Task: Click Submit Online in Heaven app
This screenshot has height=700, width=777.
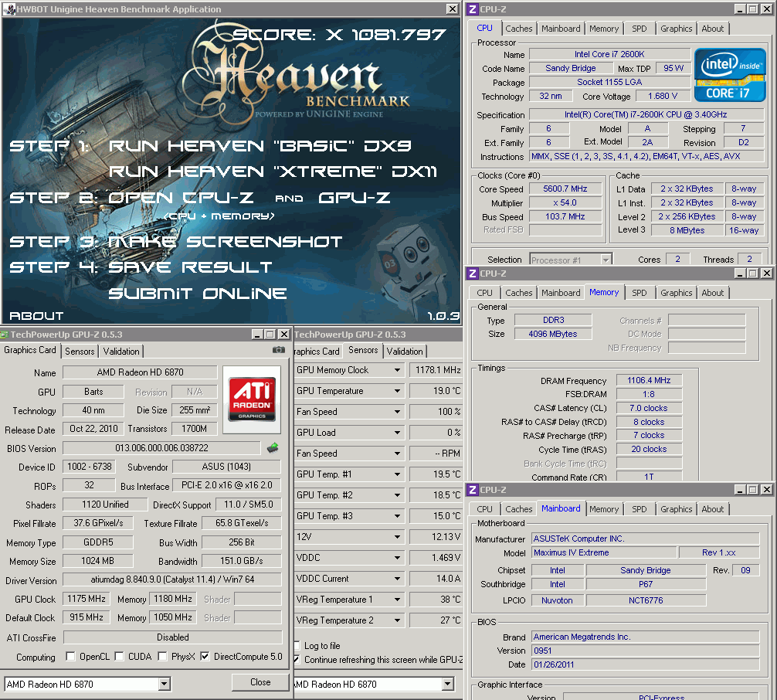Action: (x=198, y=294)
